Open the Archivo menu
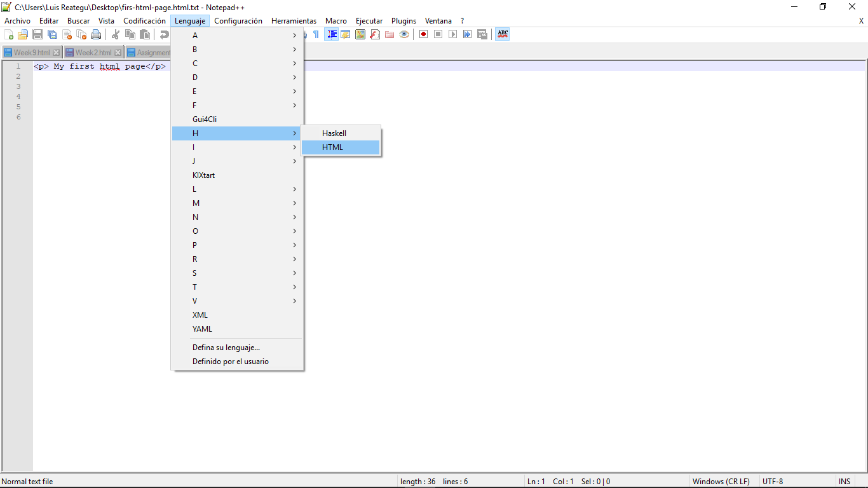This screenshot has height=488, width=868. (17, 21)
